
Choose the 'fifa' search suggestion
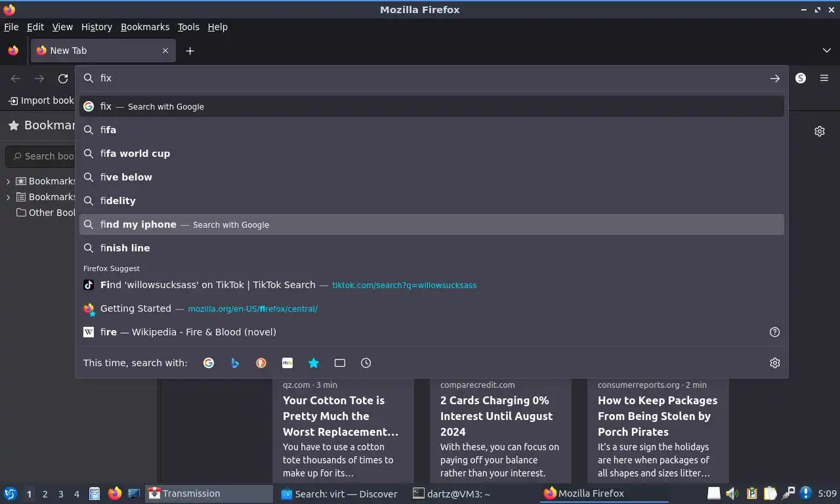pos(432,130)
